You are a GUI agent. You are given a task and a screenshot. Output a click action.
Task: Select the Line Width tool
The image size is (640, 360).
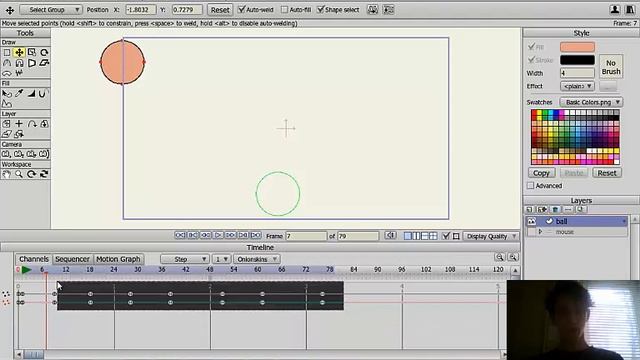point(31,94)
